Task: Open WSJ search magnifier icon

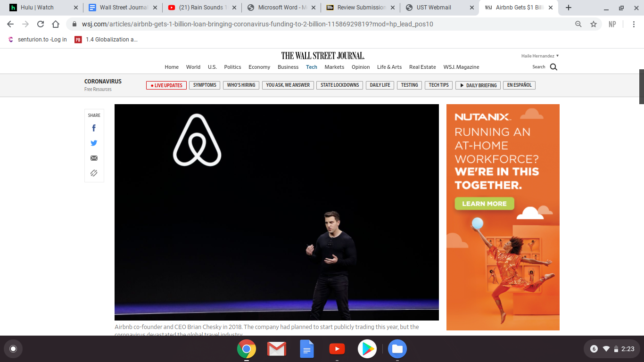Action: [x=553, y=67]
